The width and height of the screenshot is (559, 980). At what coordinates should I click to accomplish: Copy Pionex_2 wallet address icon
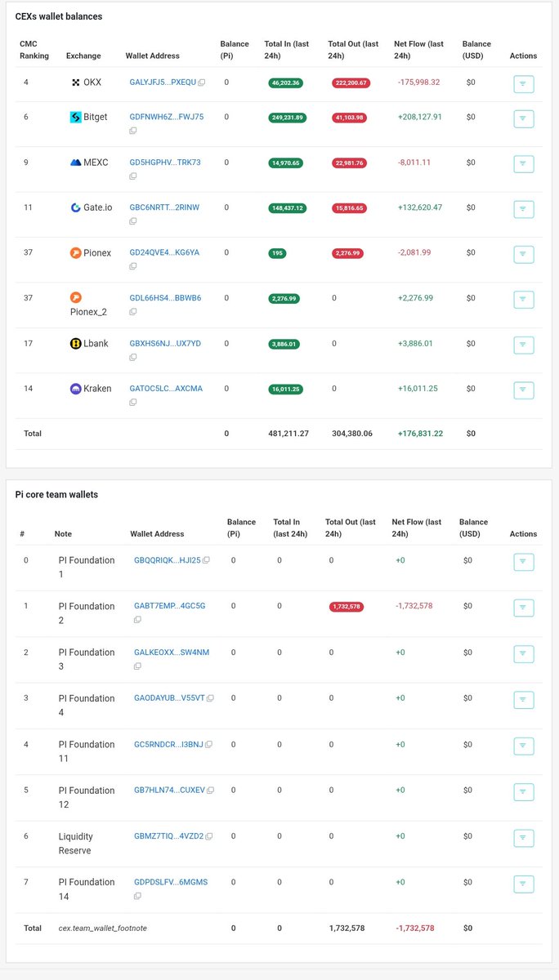(134, 312)
